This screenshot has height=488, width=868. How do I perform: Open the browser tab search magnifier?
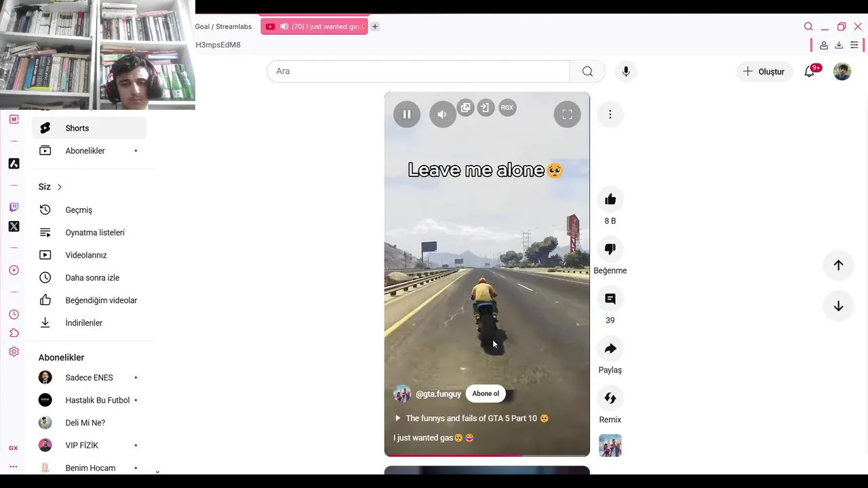click(x=808, y=26)
